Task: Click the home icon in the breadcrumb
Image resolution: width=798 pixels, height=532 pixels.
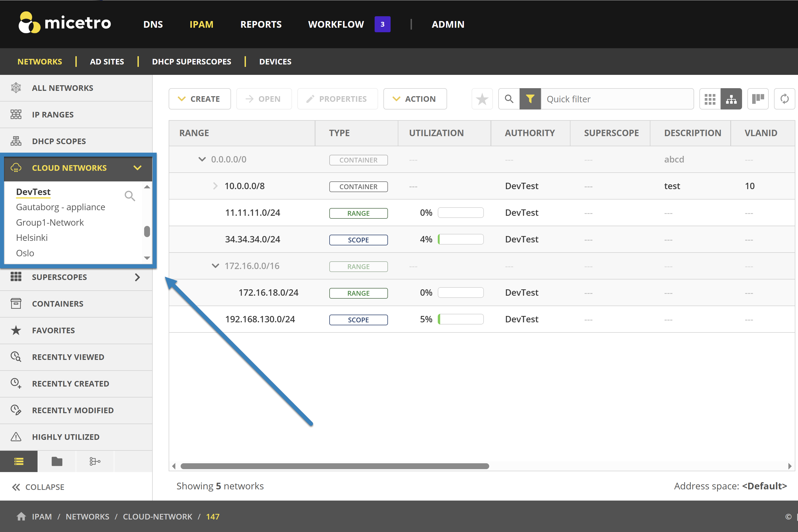Action: pyautogui.click(x=21, y=516)
